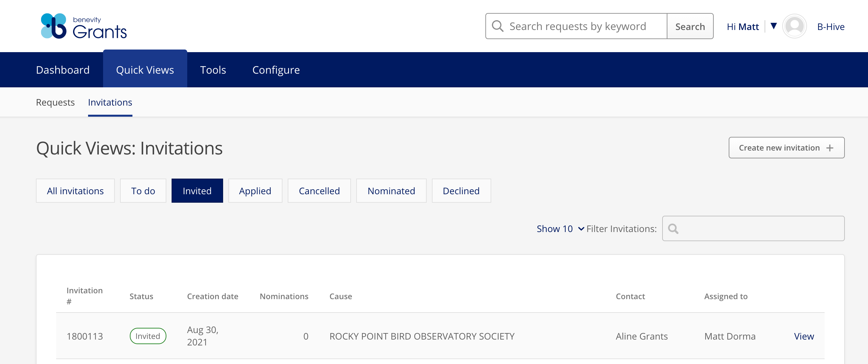The image size is (868, 364).
Task: Click the Benevity Grants logo
Action: [x=84, y=26]
